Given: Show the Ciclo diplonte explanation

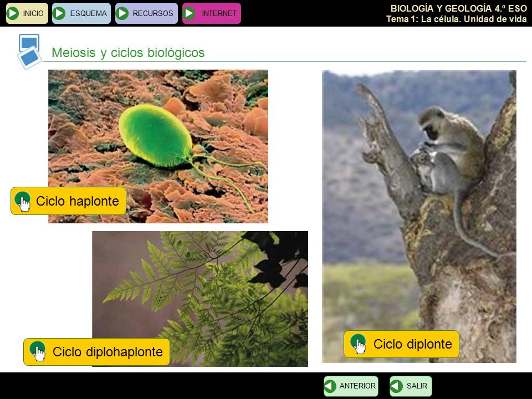Looking at the screenshot, I should click(401, 344).
